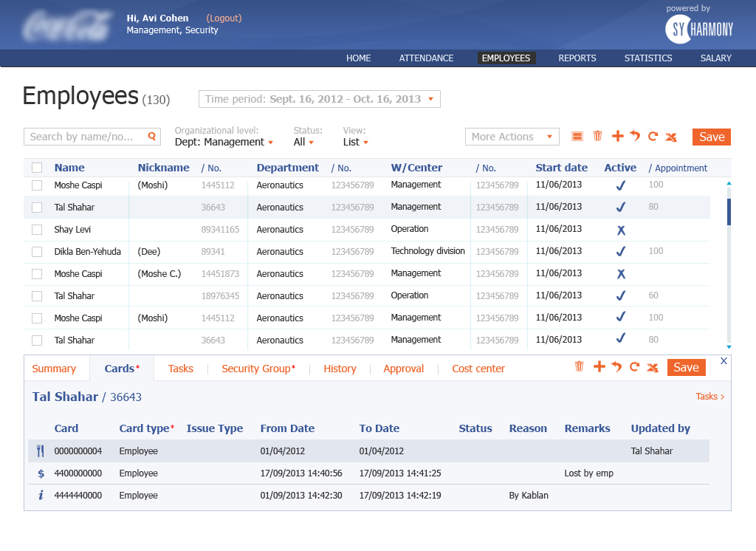This screenshot has width=756, height=551.
Task: Click the trash icon in the employee list toolbar
Action: [x=598, y=137]
